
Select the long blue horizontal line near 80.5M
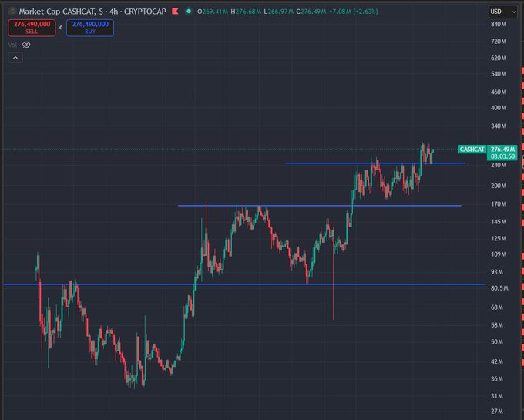[244, 284]
